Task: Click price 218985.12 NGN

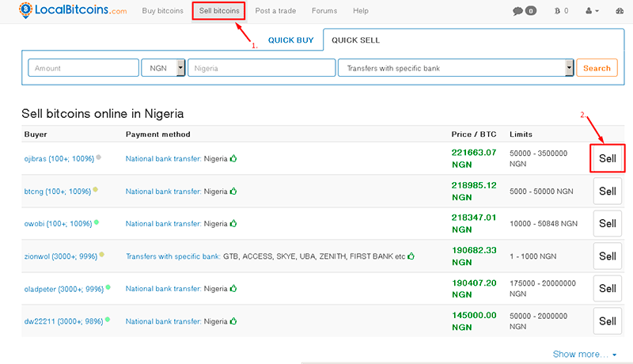Action: pyautogui.click(x=473, y=191)
